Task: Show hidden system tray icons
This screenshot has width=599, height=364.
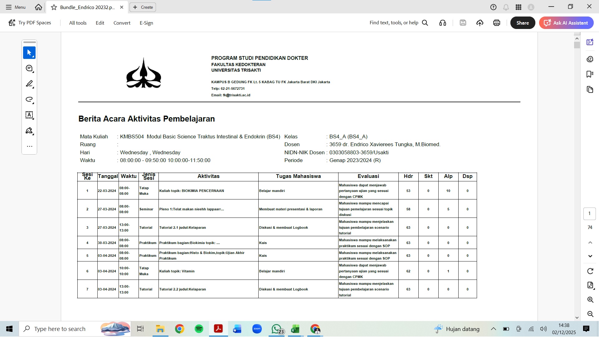Action: (493, 329)
